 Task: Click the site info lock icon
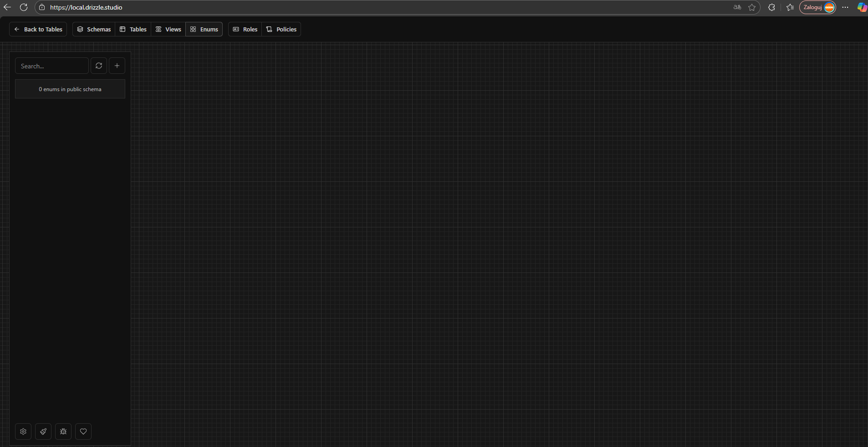(x=42, y=7)
